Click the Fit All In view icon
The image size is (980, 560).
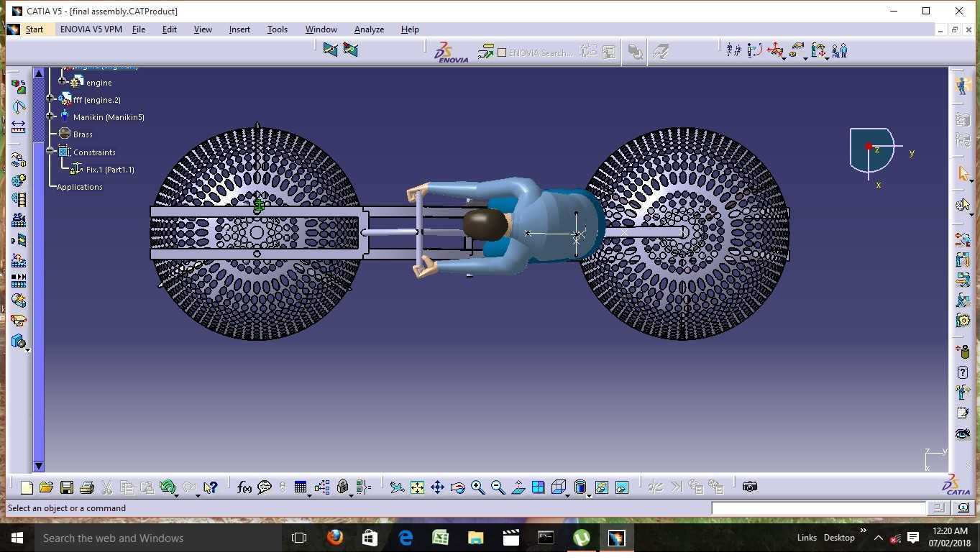417,487
